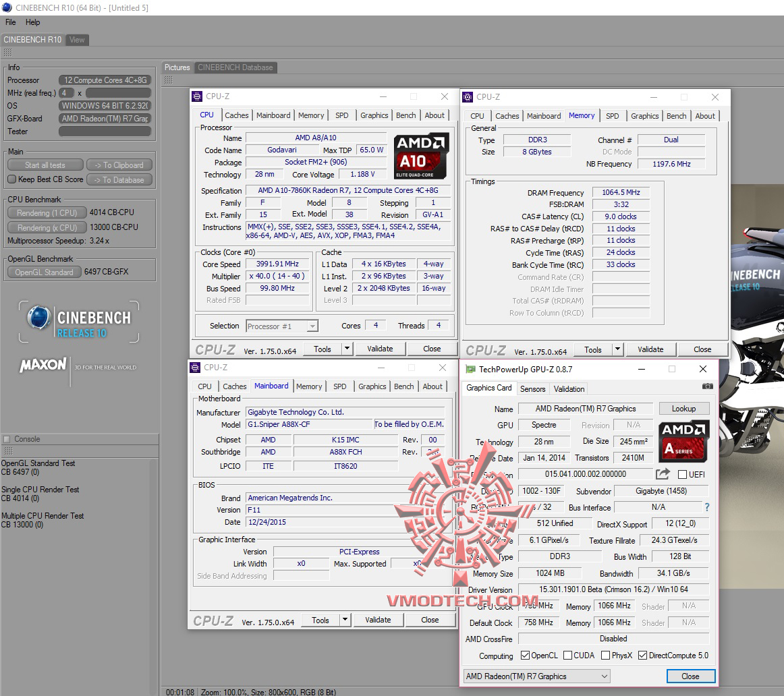Open the Help menu
This screenshot has width=784, height=696.
32,22
